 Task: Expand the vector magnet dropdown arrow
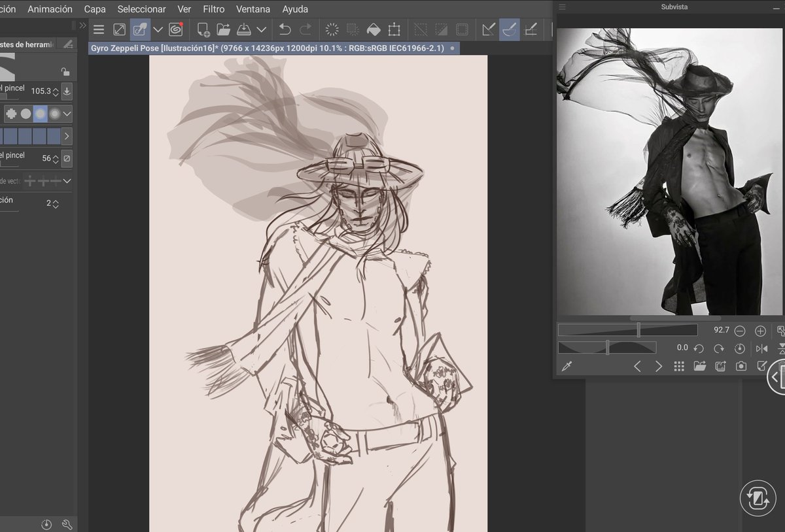67,181
